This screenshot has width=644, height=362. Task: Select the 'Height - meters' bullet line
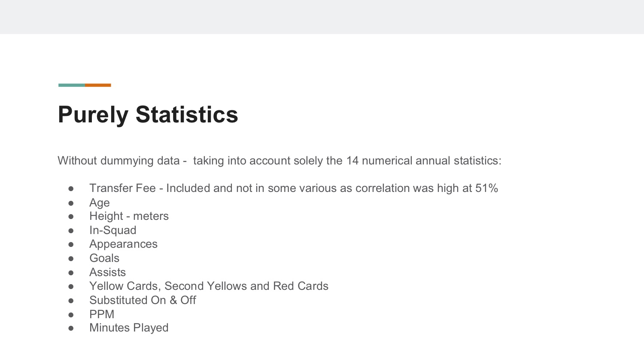[x=129, y=216]
